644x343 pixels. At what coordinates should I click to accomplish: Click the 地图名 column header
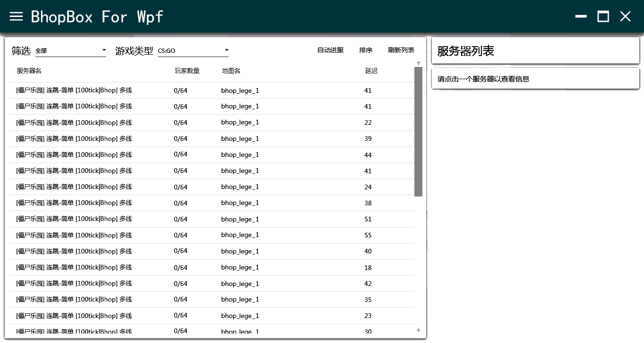point(231,71)
